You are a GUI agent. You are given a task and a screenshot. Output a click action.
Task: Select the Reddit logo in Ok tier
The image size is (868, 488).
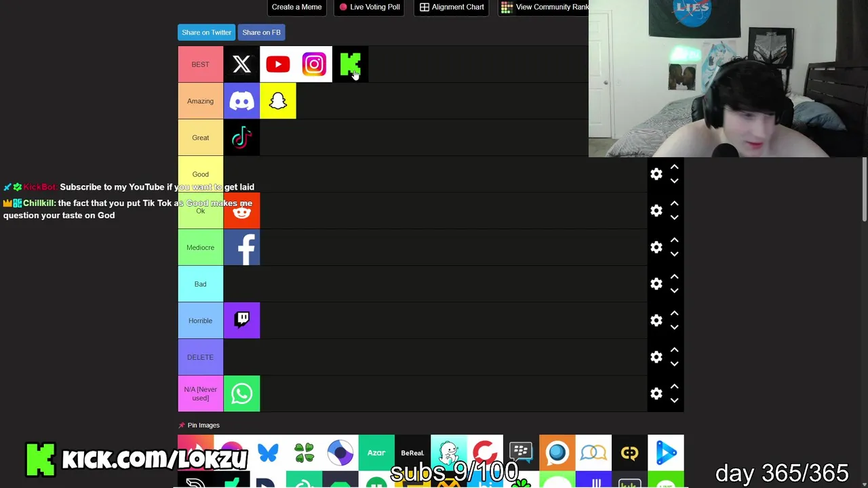[x=241, y=211]
